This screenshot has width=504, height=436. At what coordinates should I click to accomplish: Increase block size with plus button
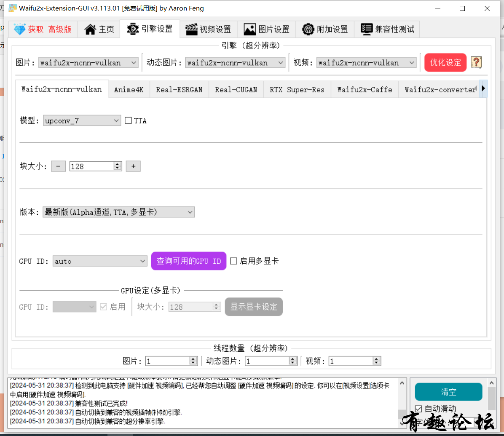(x=133, y=166)
